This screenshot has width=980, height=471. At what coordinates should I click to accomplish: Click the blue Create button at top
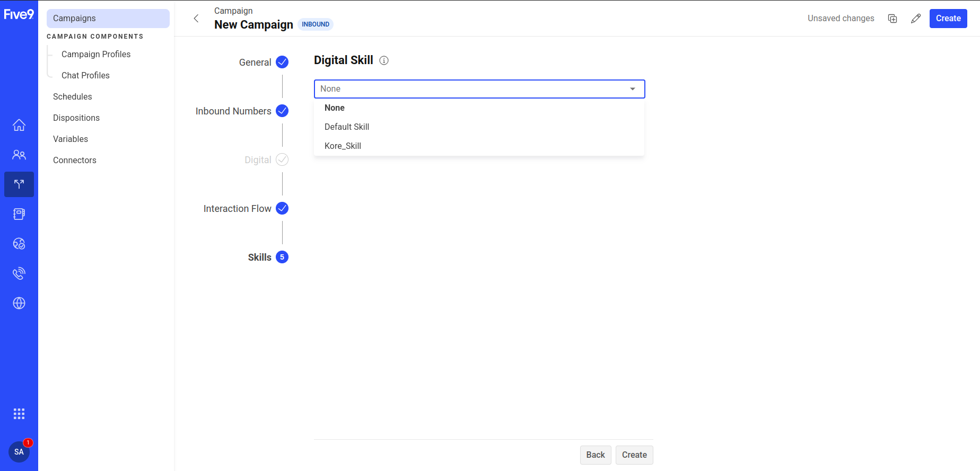(x=948, y=19)
